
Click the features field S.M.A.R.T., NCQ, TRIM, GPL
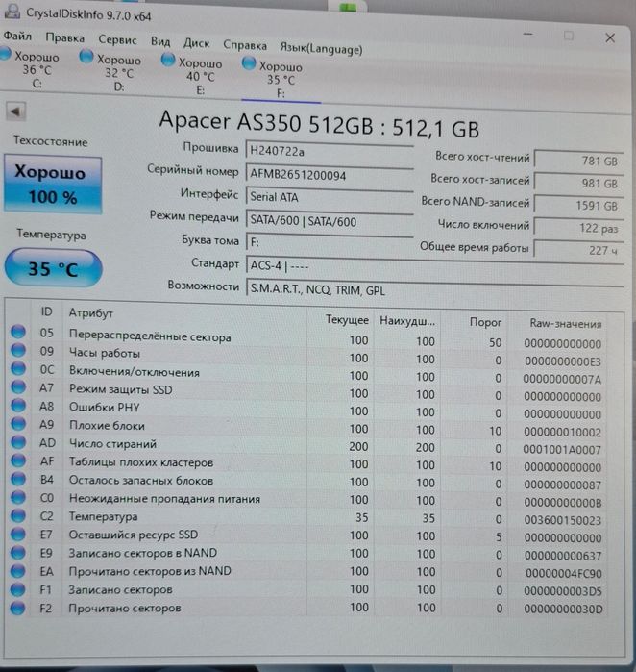[434, 289]
